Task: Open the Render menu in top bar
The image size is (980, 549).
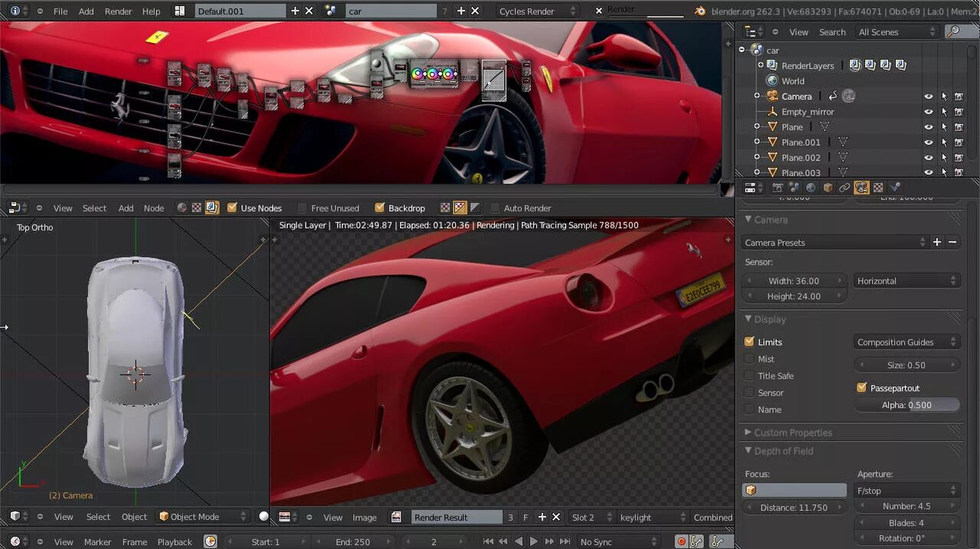Action: coord(119,12)
